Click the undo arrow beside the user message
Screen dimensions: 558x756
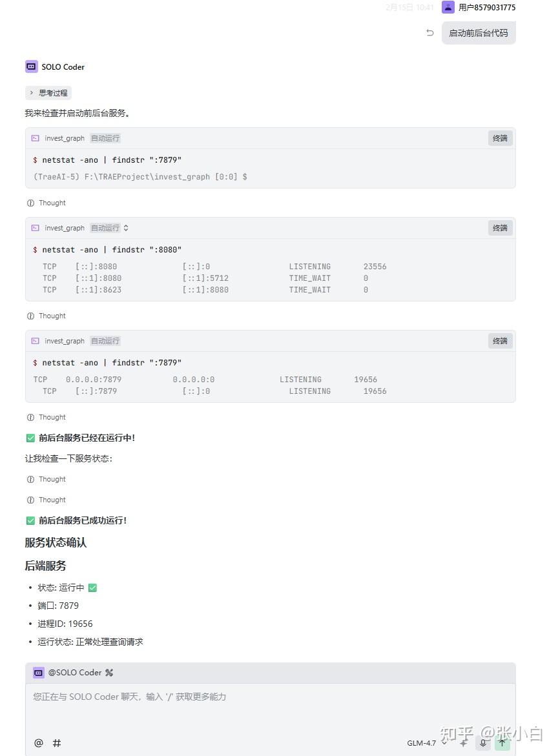(x=430, y=33)
